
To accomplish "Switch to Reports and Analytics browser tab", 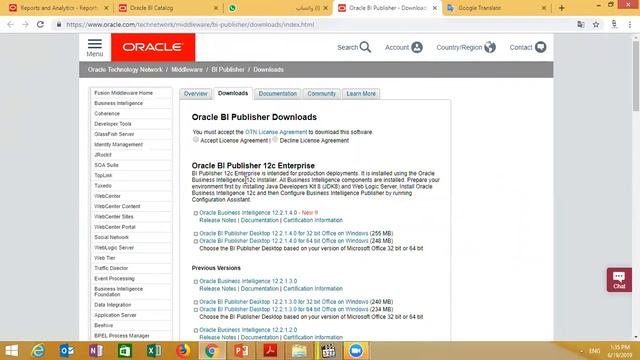I will [58, 8].
